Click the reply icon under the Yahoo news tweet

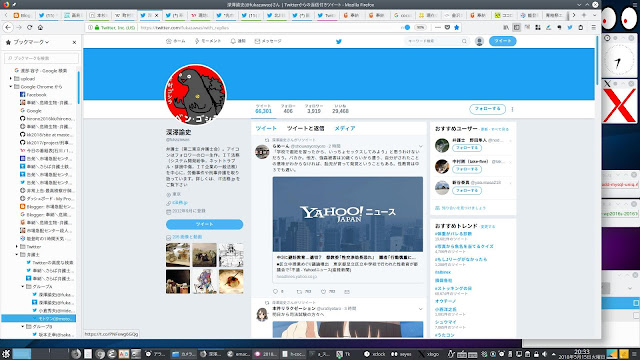(x=276, y=291)
